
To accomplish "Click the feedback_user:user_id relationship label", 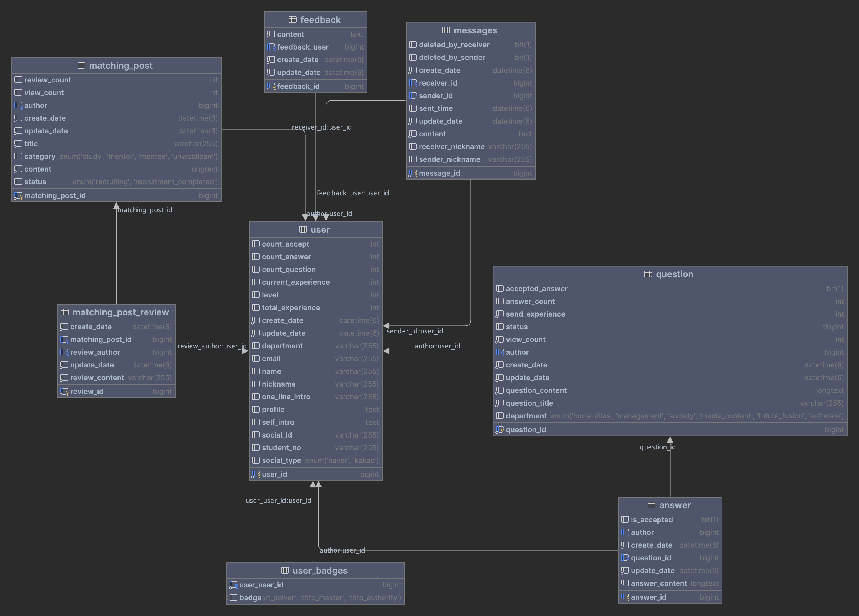I will [353, 193].
